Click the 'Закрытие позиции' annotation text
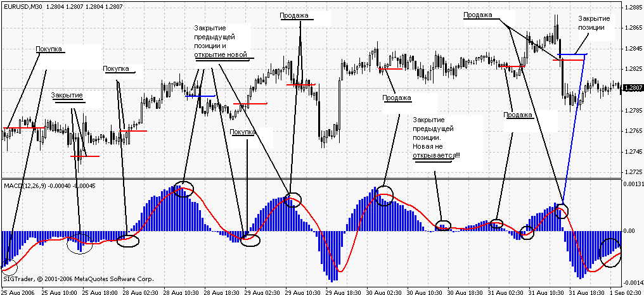The image size is (644, 295). tap(595, 23)
